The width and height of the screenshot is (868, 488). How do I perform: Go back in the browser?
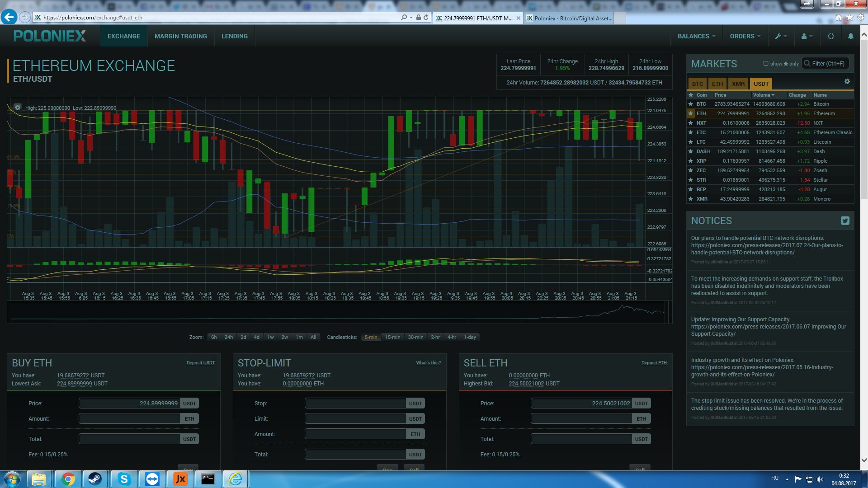[x=9, y=17]
